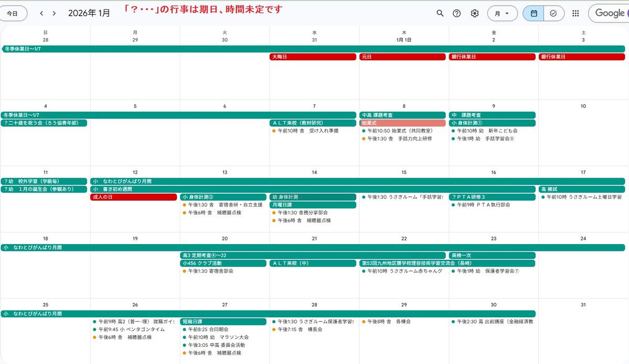Image resolution: width=629 pixels, height=364 pixels.
Task: Open the 短縮日課 event on the 27th
Action: (x=224, y=322)
